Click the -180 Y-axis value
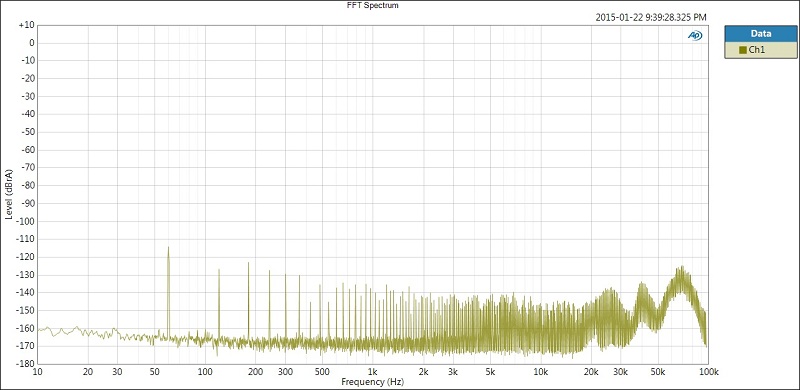800x390 pixels. [25, 363]
